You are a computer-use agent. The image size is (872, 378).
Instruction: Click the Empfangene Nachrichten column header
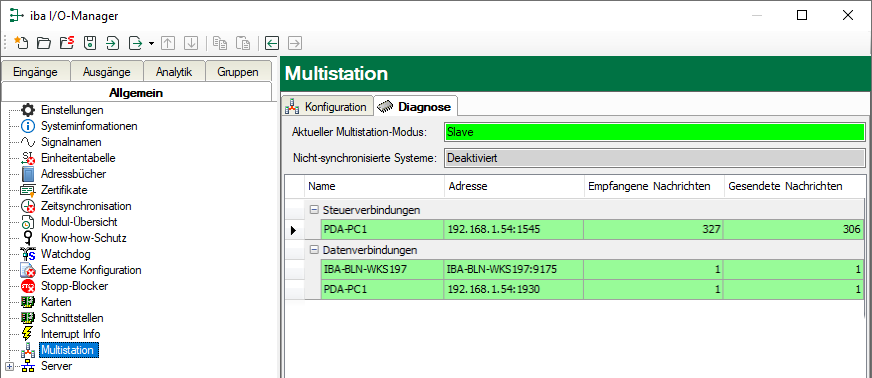point(653,186)
